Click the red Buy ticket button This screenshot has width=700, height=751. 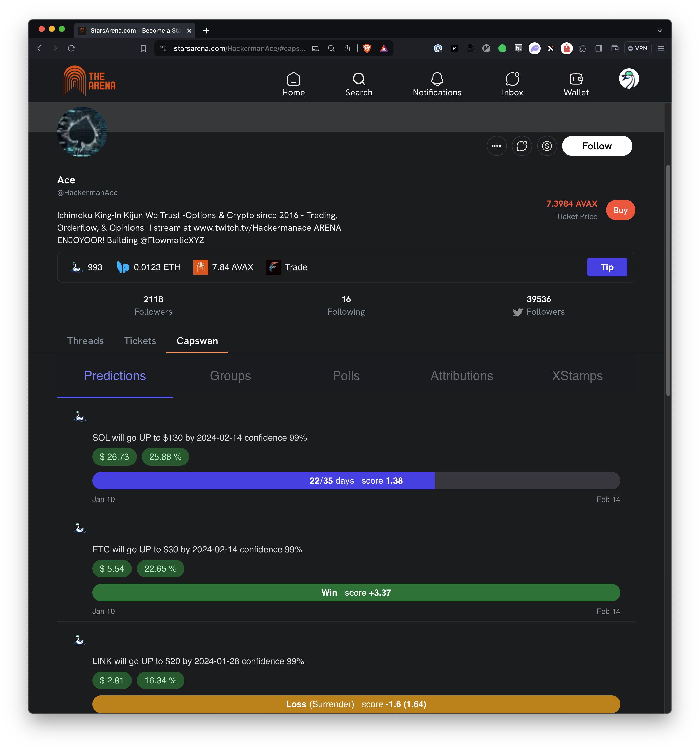pyautogui.click(x=620, y=210)
